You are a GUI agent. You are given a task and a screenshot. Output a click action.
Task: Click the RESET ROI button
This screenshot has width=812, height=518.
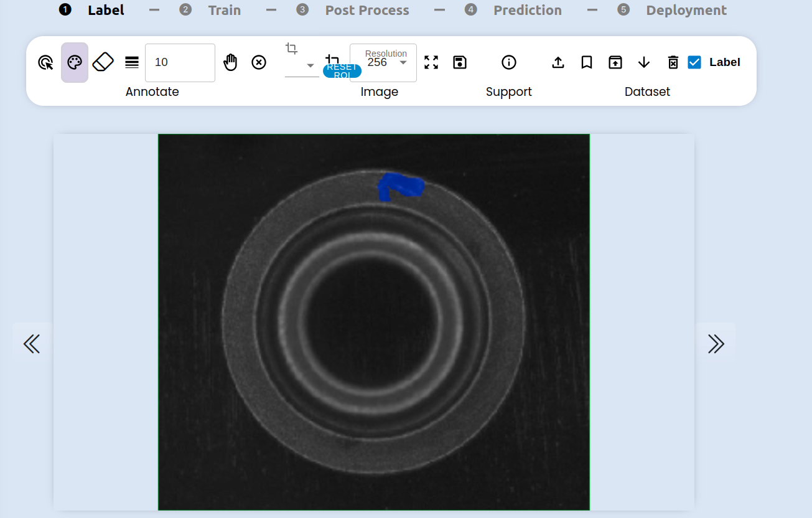coord(342,70)
